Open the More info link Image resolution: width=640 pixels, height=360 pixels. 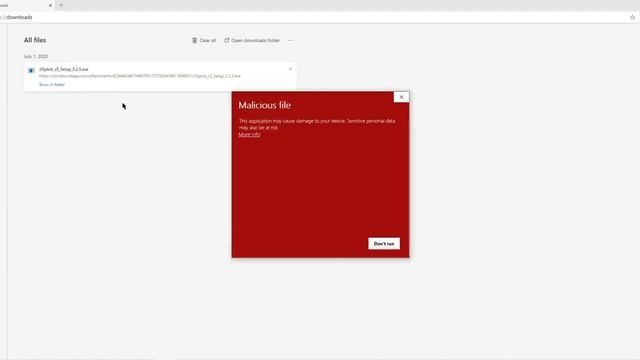tap(249, 135)
